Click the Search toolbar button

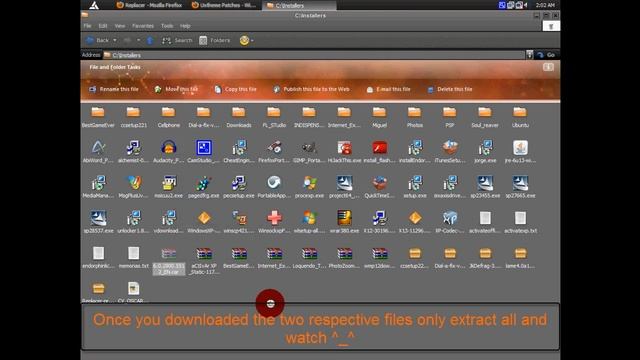click(x=177, y=40)
